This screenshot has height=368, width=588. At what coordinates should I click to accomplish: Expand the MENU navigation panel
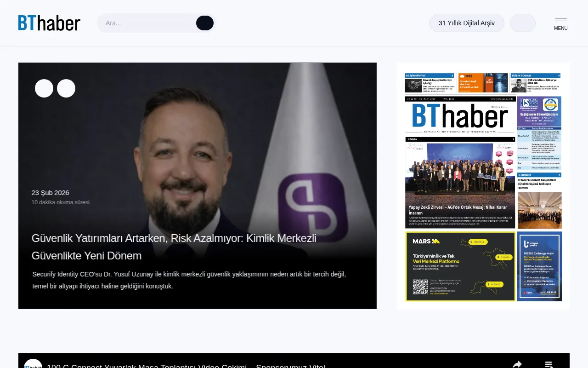[x=560, y=23]
